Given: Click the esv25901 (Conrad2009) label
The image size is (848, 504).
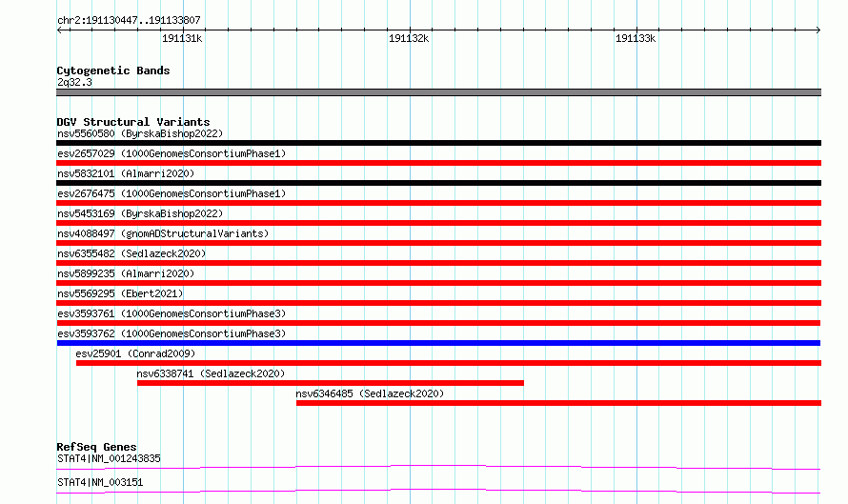Looking at the screenshot, I should coord(135,353).
